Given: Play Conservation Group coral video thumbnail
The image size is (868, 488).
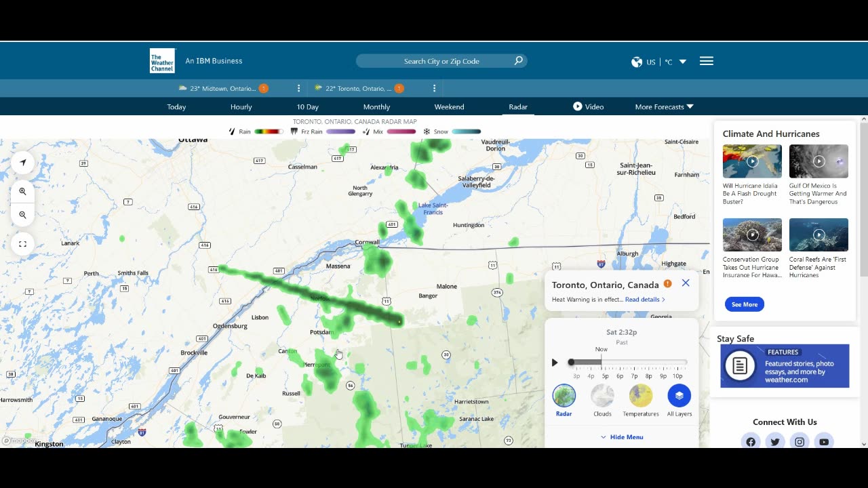Looking at the screenshot, I should (752, 235).
